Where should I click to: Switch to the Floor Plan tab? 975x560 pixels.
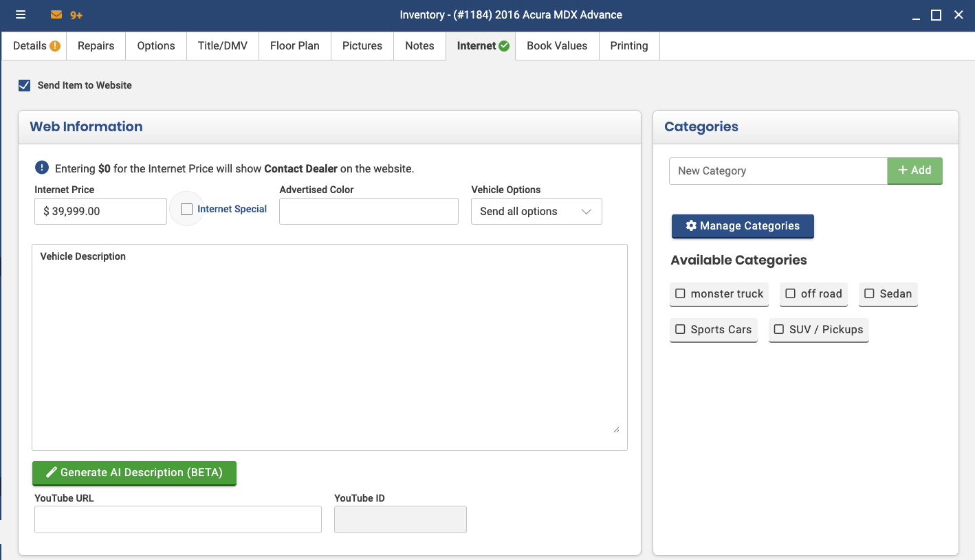(295, 46)
